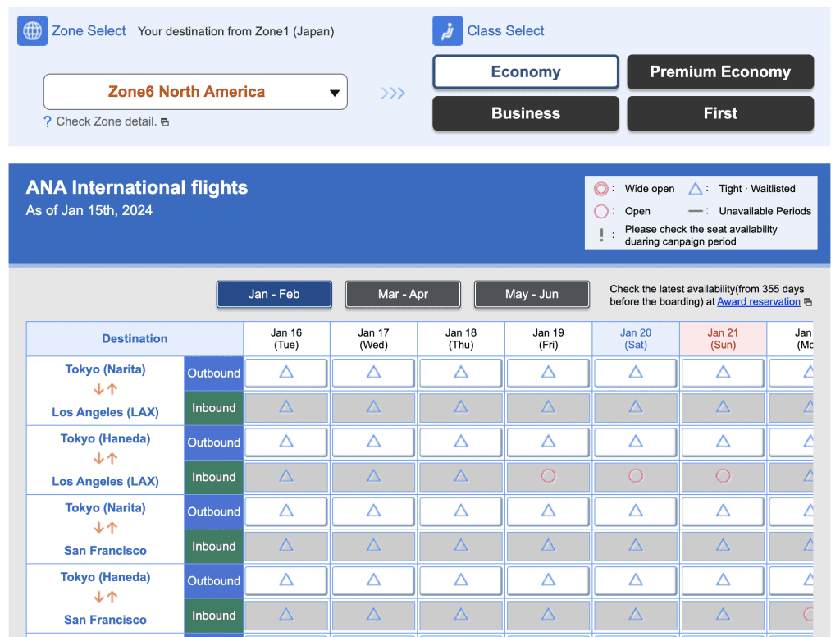840x637 pixels.
Task: Click Inbound label for Haneda–LAX route
Action: [x=214, y=477]
